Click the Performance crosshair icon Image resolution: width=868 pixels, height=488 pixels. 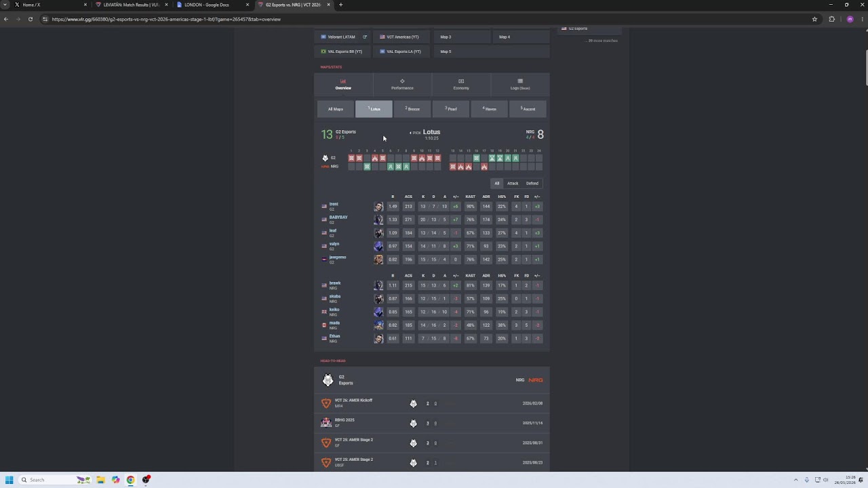pos(402,81)
